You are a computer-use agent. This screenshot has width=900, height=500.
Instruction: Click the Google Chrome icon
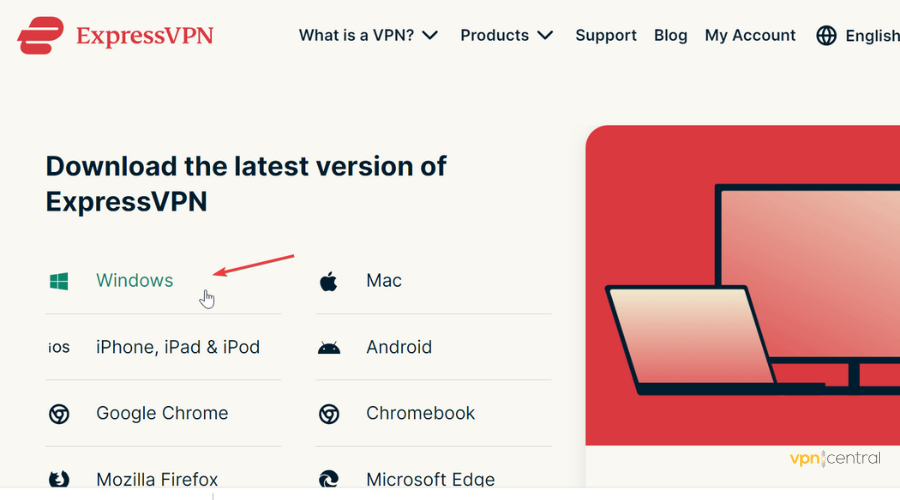(x=59, y=413)
